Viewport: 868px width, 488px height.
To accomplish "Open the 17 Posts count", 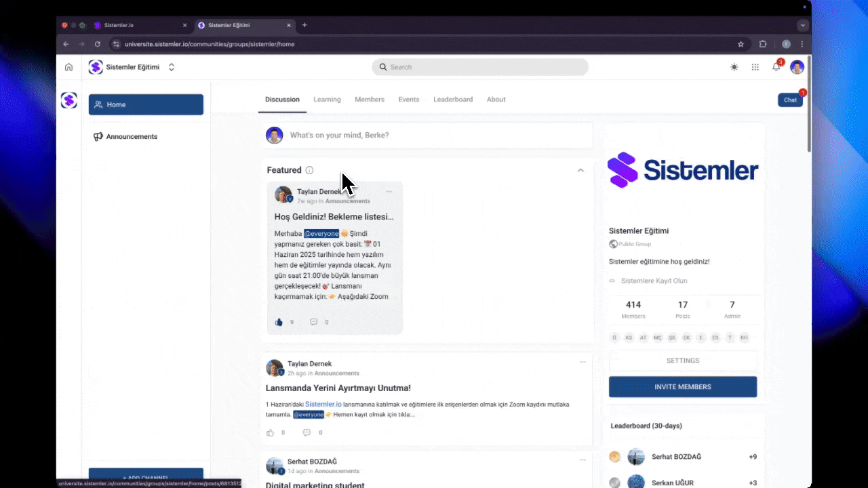I will (x=683, y=310).
